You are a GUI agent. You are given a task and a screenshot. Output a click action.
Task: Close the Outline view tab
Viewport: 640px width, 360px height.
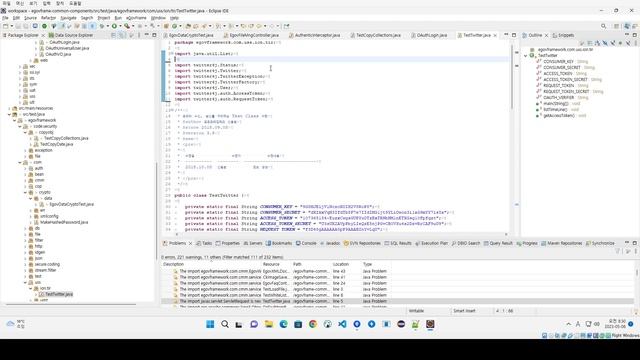547,36
